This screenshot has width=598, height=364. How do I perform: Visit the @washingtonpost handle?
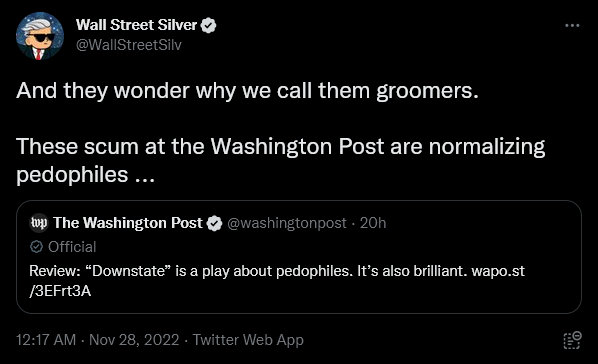[x=287, y=223]
